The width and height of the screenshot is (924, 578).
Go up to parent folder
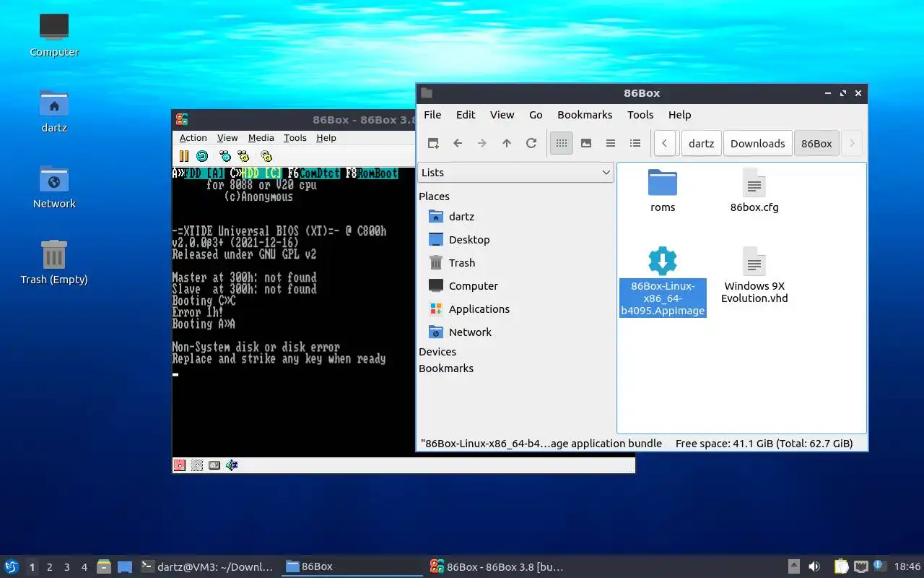coord(507,143)
